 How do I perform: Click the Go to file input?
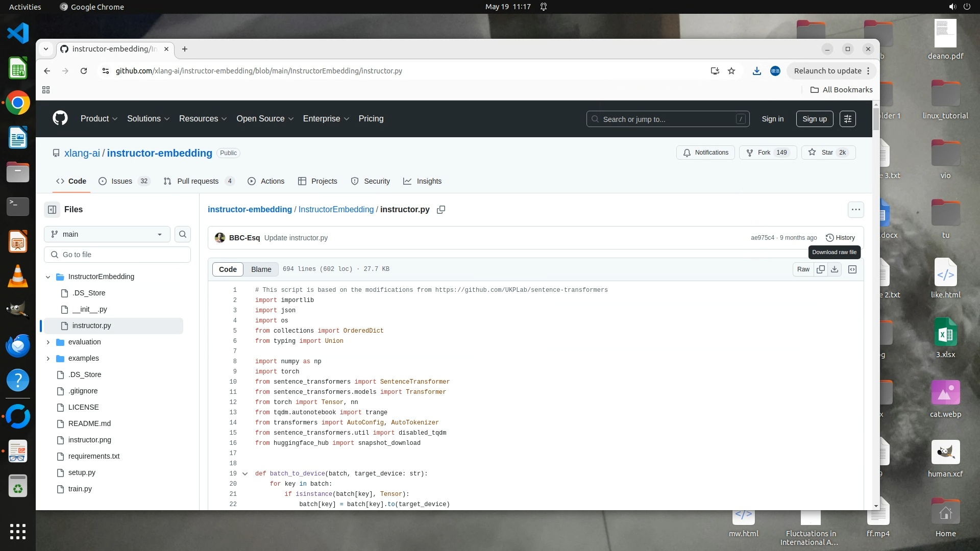coord(117,255)
